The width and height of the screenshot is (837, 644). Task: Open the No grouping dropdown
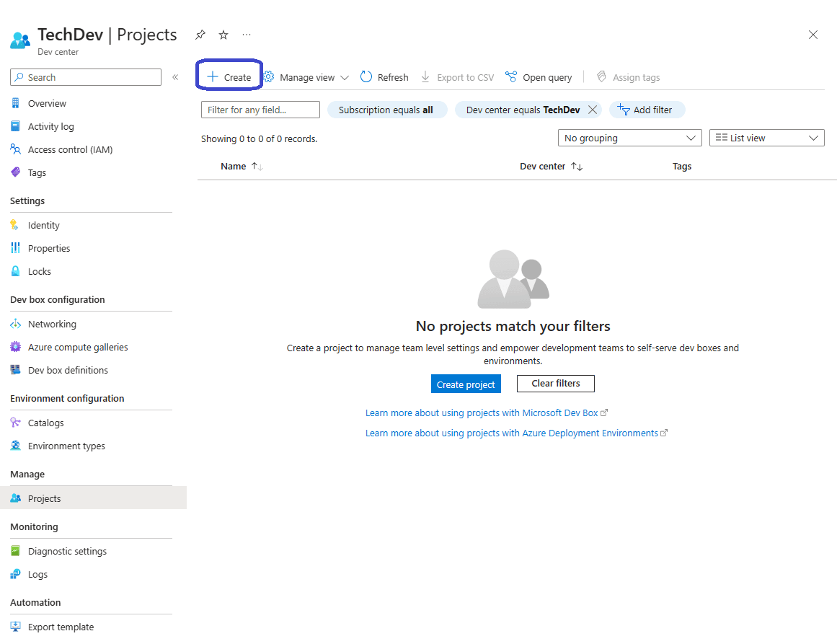click(x=629, y=138)
